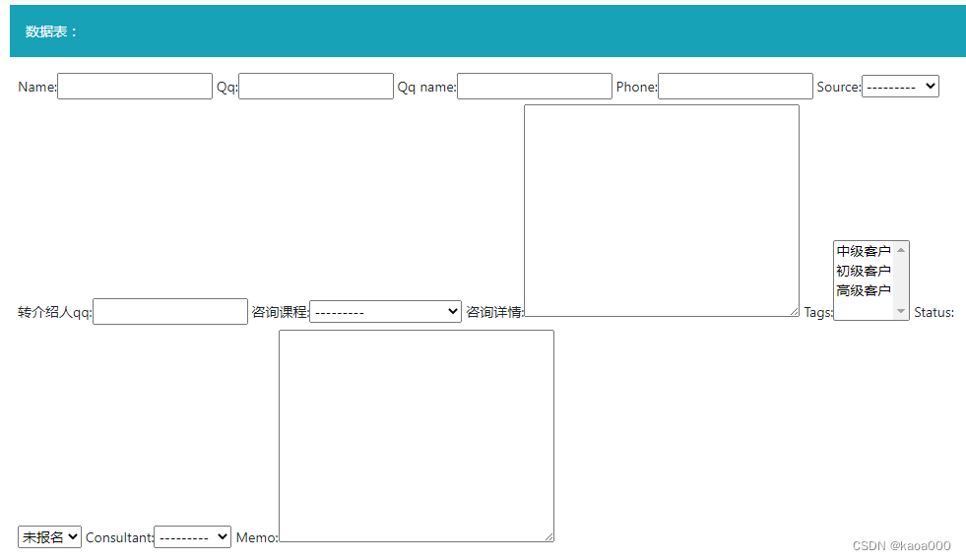Click the Source label
The image size is (966, 560).
click(838, 87)
